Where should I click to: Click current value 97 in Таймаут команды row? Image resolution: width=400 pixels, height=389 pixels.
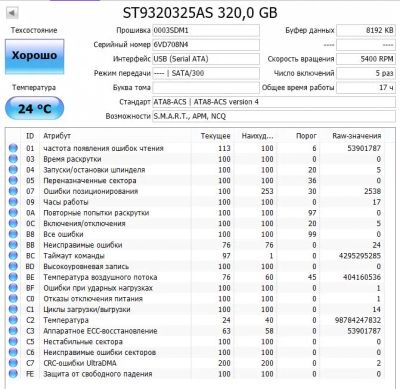point(226,256)
